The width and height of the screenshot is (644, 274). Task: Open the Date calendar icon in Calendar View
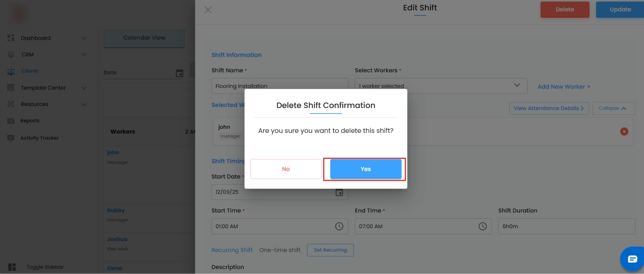click(180, 73)
